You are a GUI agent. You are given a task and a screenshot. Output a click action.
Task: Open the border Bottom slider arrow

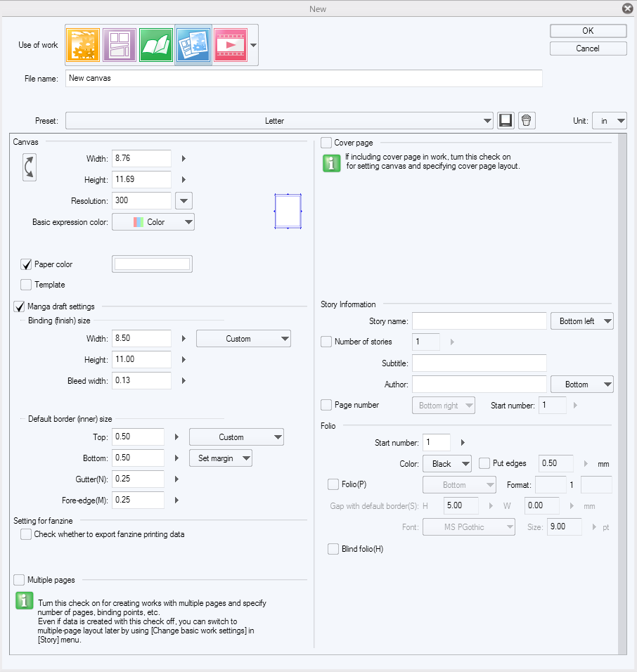[x=176, y=458]
